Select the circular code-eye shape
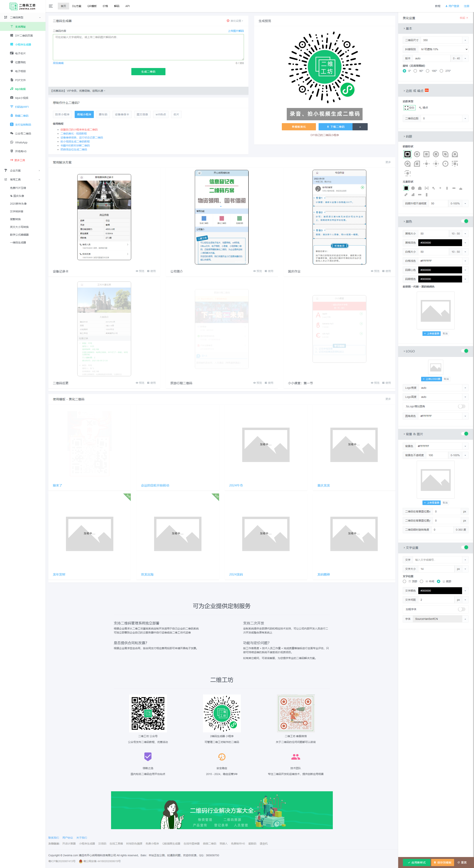 point(417,154)
